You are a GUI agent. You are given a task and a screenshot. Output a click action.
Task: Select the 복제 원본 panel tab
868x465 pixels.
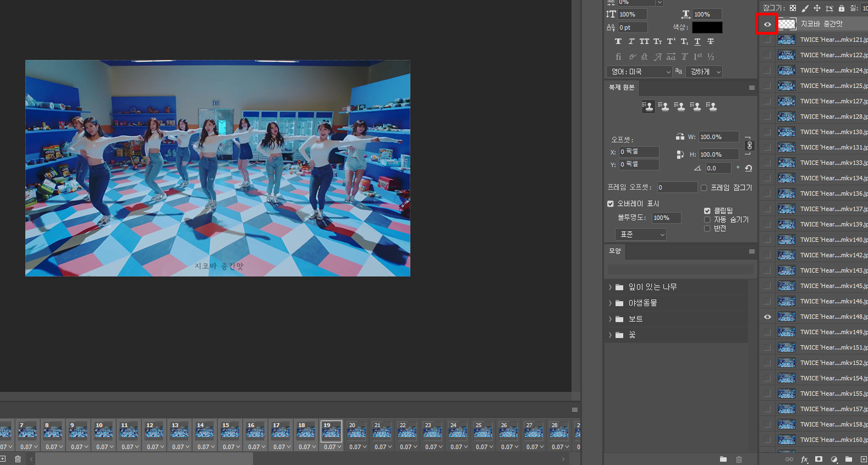tap(622, 87)
